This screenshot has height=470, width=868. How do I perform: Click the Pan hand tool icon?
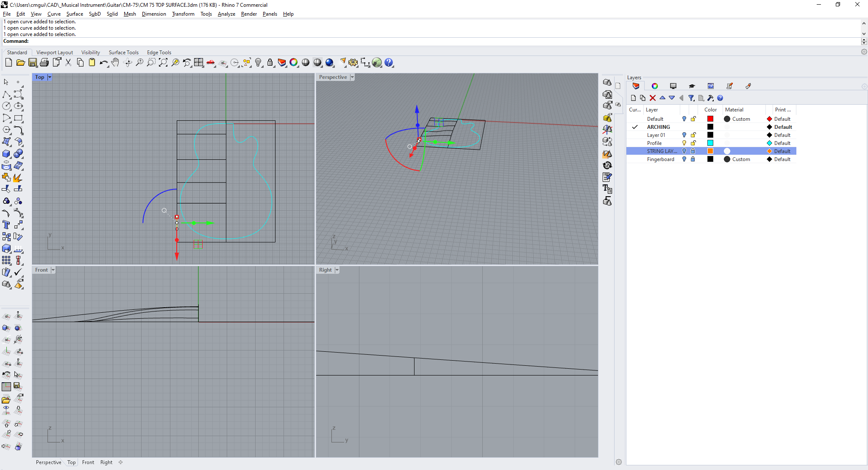115,63
